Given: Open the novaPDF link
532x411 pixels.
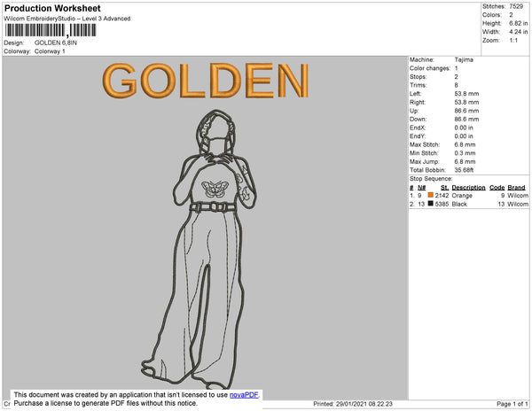Looking at the screenshot, I should coord(244,395).
